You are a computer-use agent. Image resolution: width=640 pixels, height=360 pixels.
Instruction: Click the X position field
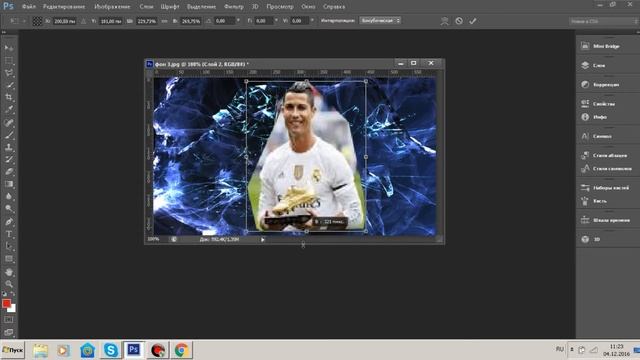[x=64, y=21]
